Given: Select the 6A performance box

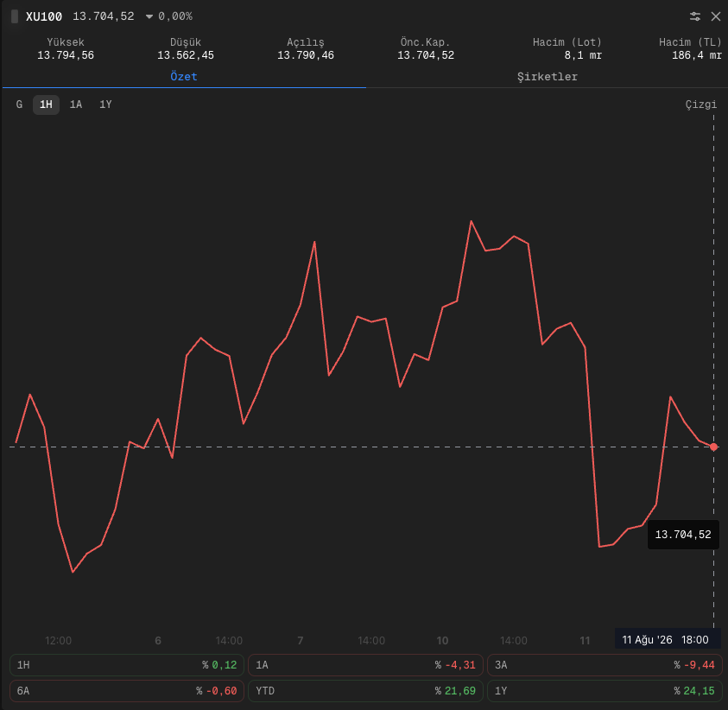Looking at the screenshot, I should [127, 691].
